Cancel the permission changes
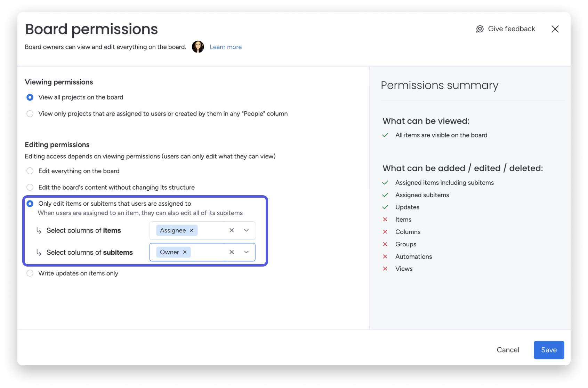588x388 pixels. point(508,350)
